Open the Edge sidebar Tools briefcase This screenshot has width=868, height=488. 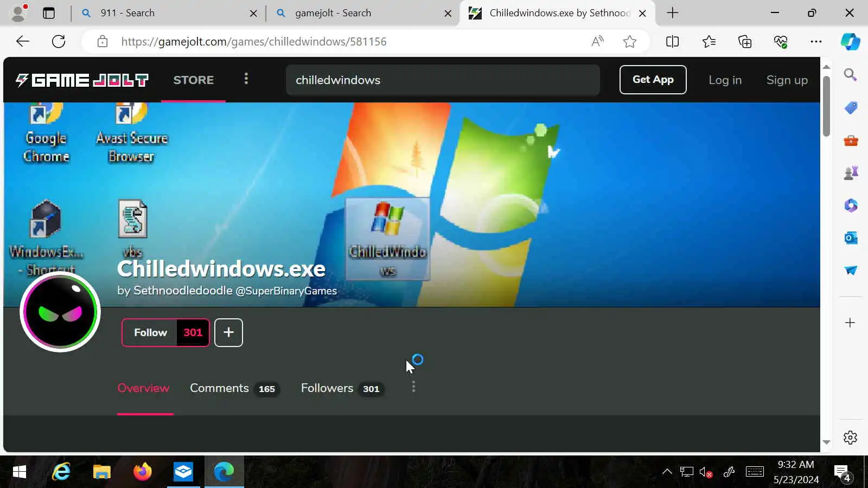coord(851,141)
